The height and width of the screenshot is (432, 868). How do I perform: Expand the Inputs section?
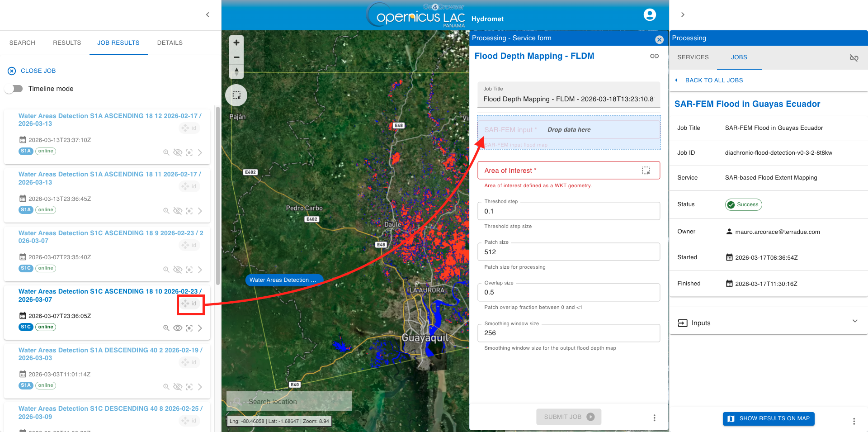pos(854,322)
